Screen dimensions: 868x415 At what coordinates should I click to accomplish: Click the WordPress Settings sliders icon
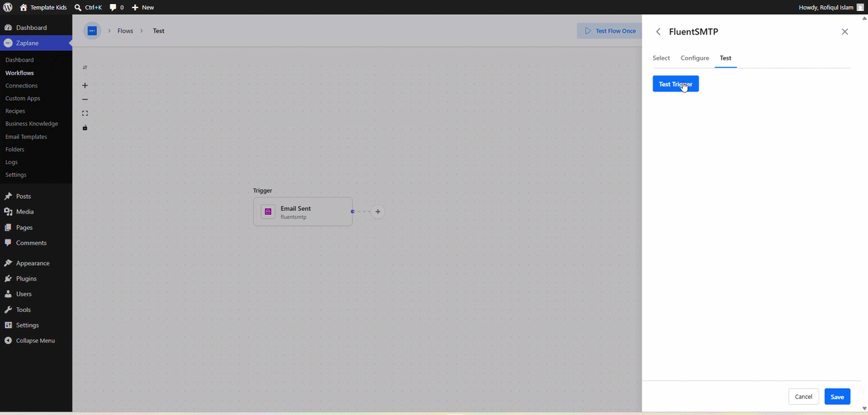pyautogui.click(x=8, y=325)
